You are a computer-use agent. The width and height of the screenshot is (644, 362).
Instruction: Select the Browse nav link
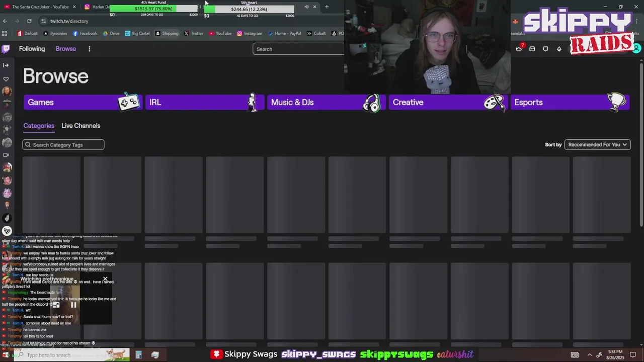(65, 49)
